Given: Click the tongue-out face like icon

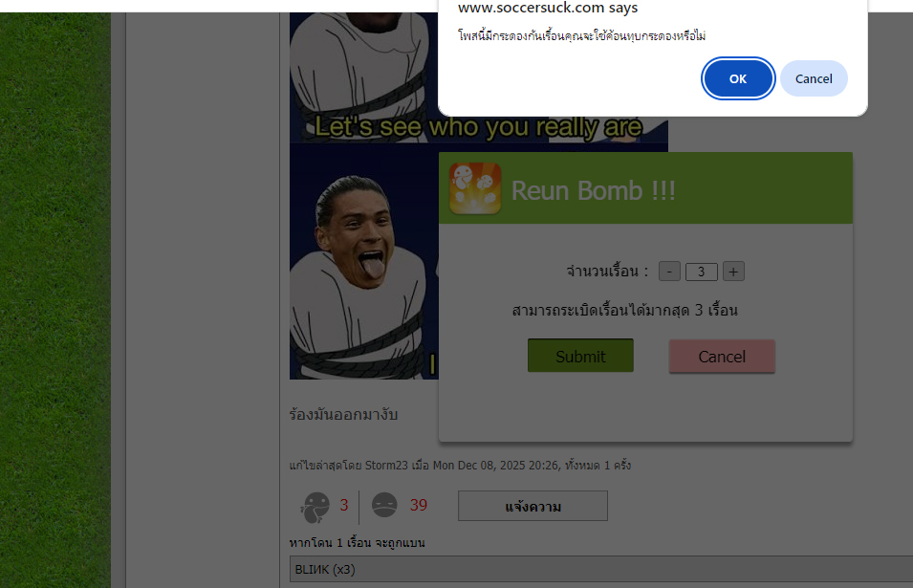Looking at the screenshot, I should [x=315, y=506].
